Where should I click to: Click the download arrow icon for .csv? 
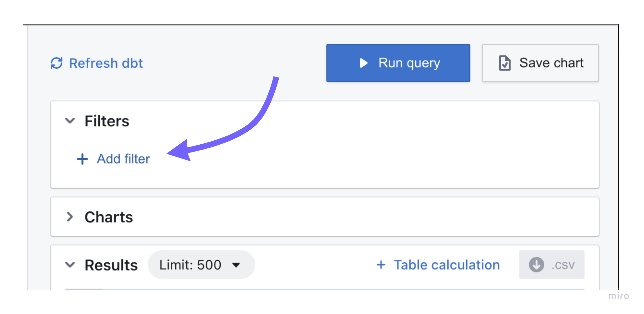point(536,265)
